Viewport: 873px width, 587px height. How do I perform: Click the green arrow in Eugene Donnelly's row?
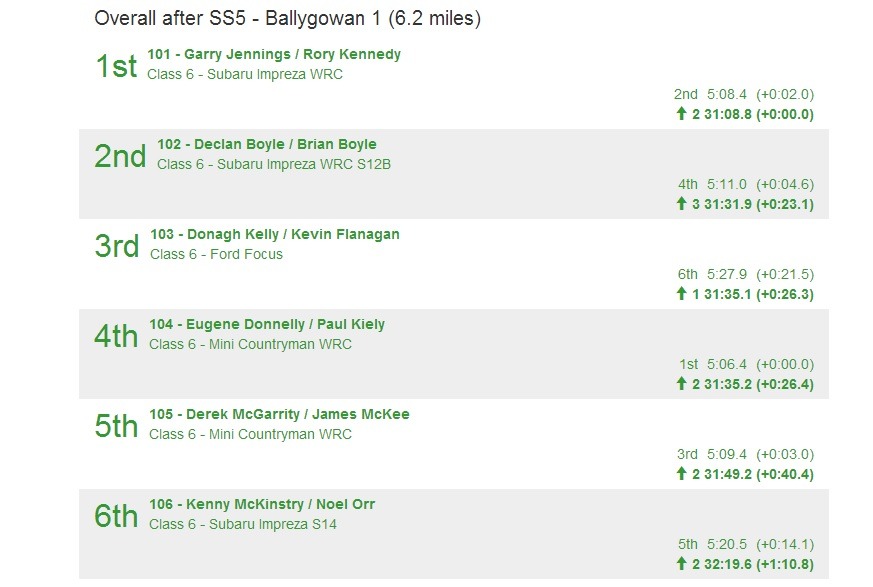(x=682, y=384)
